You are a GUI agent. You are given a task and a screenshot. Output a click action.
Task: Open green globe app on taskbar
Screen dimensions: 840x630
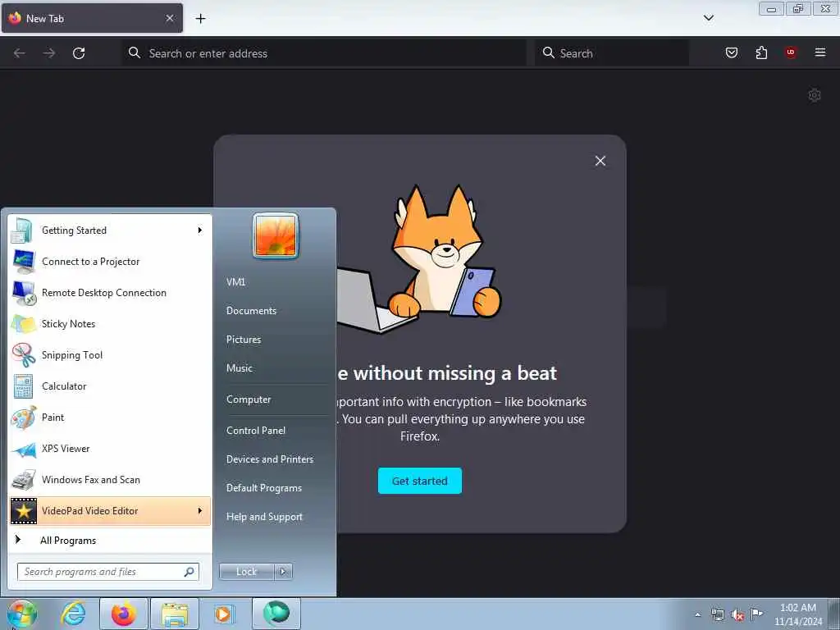coord(276,614)
